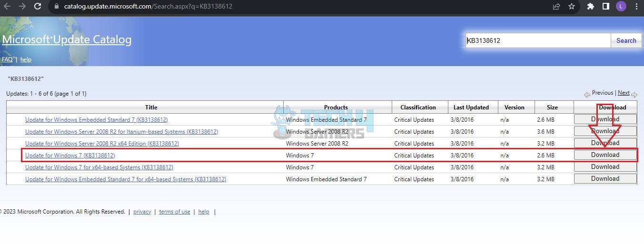Screen dimensions: 644x244
Task: Open the help link in footer
Action: [x=204, y=212]
